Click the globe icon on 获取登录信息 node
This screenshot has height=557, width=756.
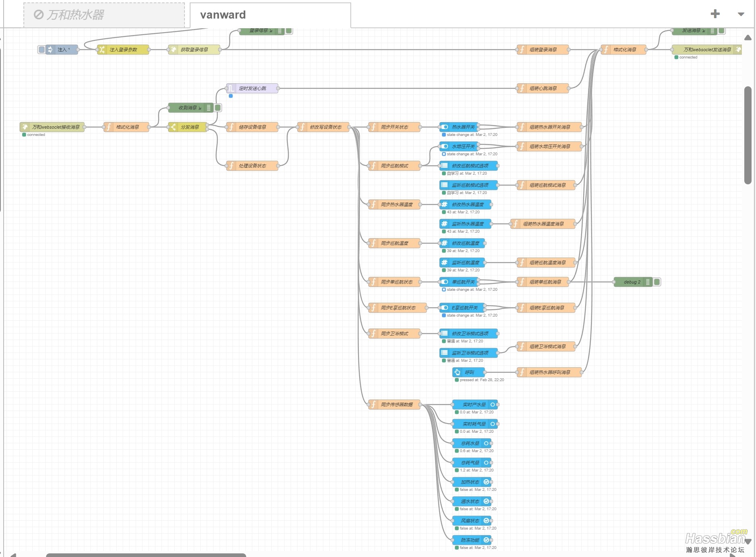click(173, 50)
